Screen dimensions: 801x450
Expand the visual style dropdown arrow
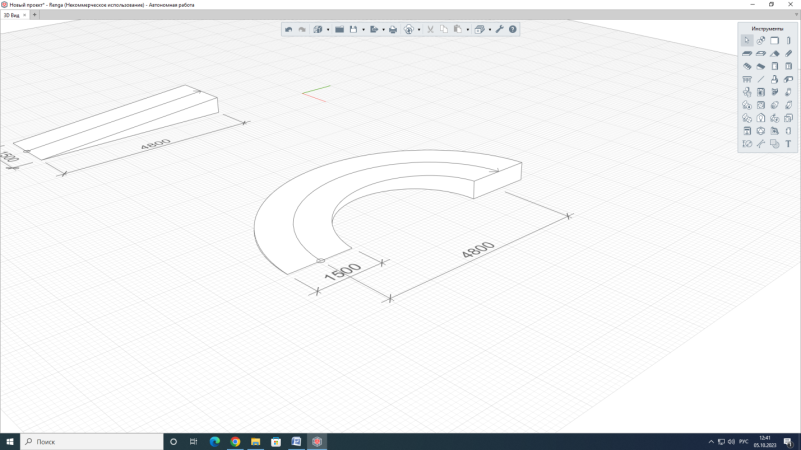point(489,30)
